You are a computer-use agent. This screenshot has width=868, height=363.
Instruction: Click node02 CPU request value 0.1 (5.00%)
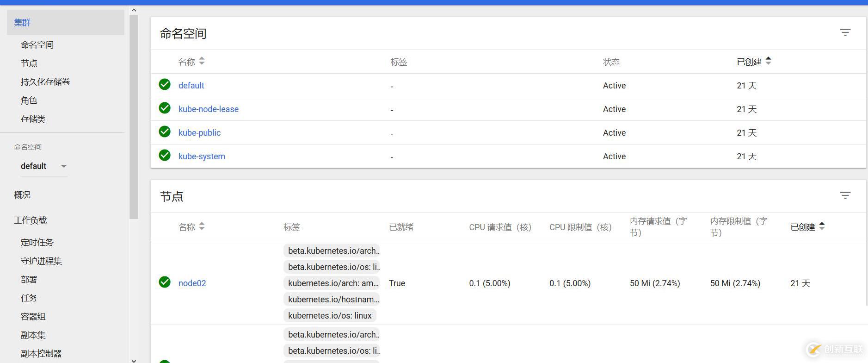pos(490,283)
